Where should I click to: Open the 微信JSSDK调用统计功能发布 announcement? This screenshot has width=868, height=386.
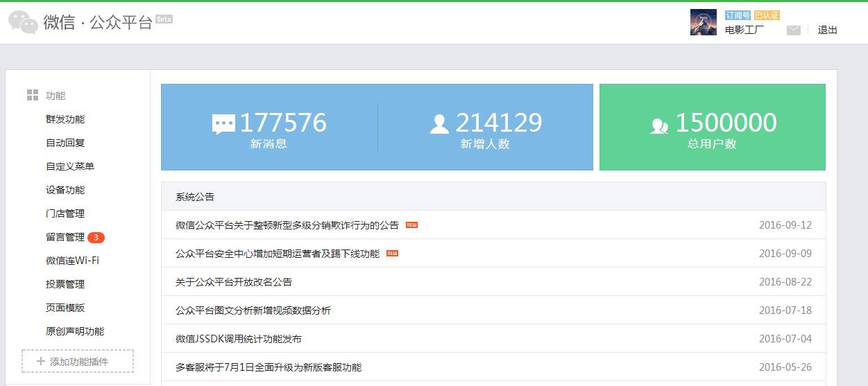point(239,339)
